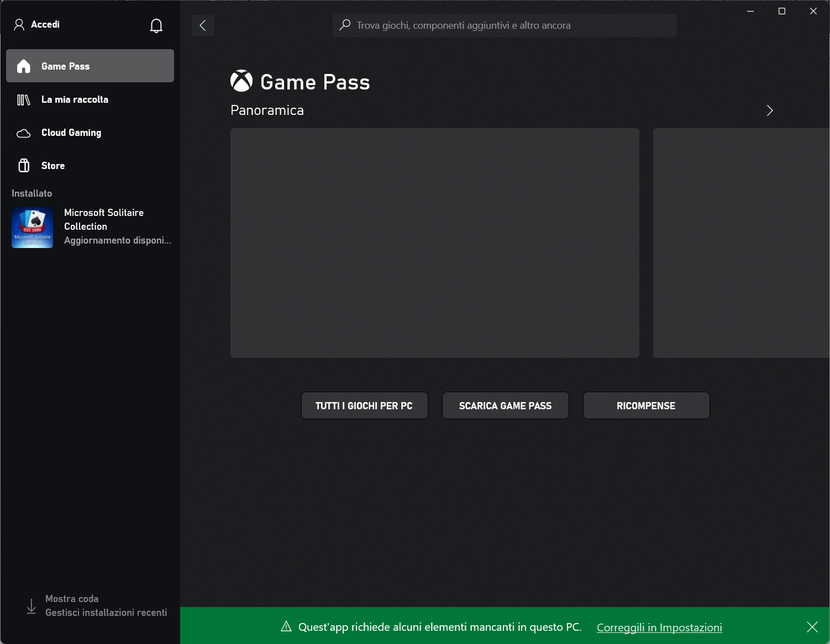Click the Aggiornamento disponi... status text
Image resolution: width=830 pixels, height=644 pixels.
click(118, 240)
